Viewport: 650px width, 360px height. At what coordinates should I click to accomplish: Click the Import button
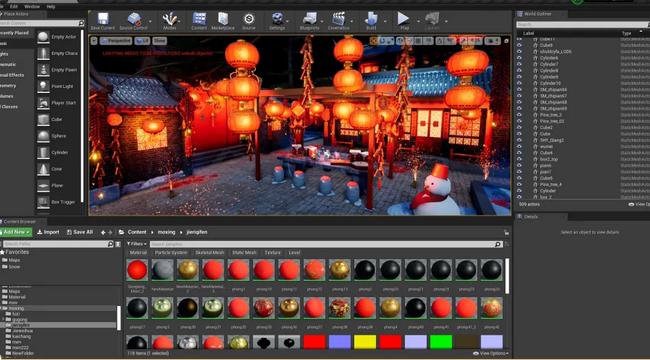(48, 232)
